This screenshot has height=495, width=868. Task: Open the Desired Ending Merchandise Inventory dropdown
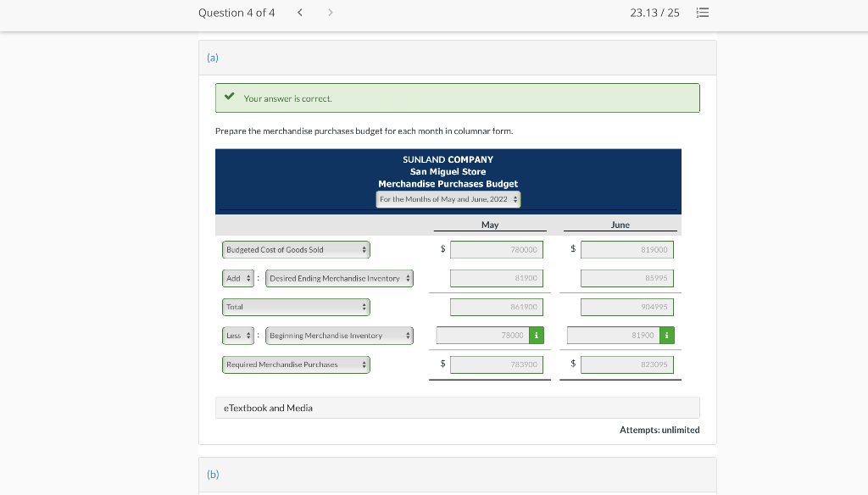coord(339,279)
